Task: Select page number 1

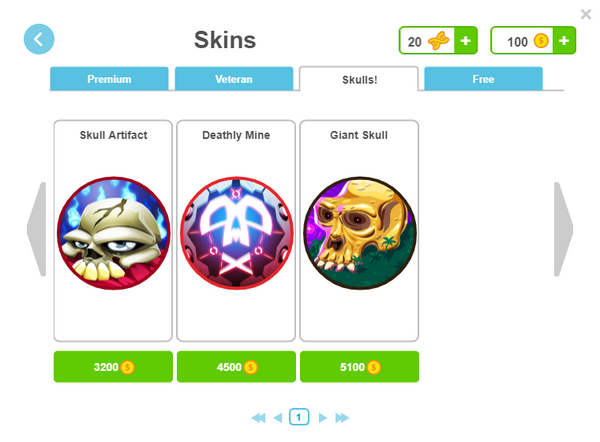Action: pyautogui.click(x=299, y=417)
